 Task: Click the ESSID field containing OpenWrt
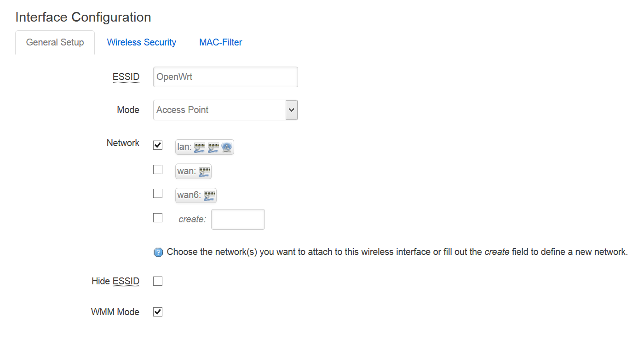coord(225,77)
